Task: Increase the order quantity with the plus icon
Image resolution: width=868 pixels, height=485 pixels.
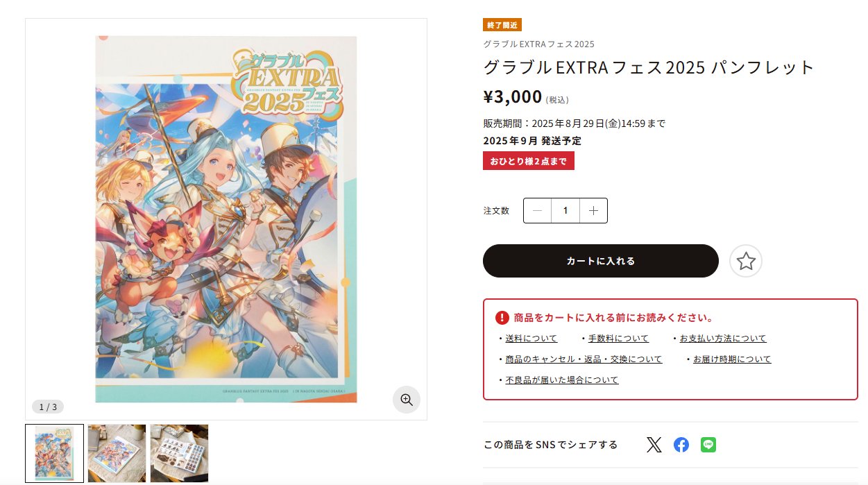Action: (x=593, y=210)
